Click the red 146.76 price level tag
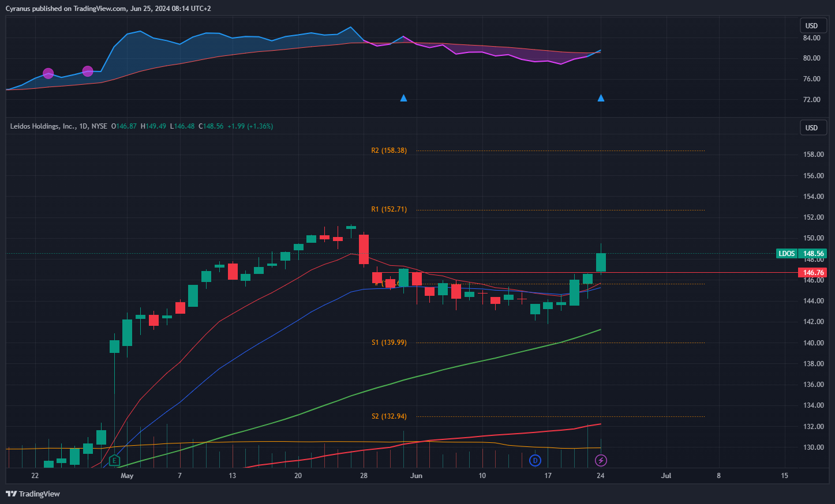 click(x=813, y=273)
